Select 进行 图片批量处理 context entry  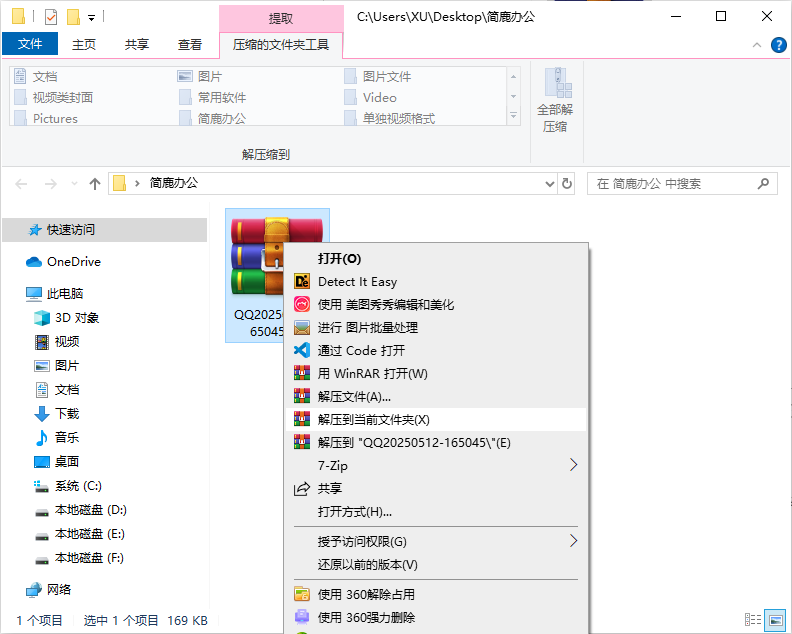pos(436,327)
